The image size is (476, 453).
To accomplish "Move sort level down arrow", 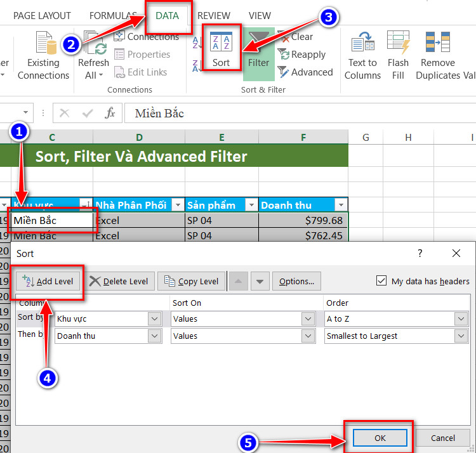I will pyautogui.click(x=260, y=281).
